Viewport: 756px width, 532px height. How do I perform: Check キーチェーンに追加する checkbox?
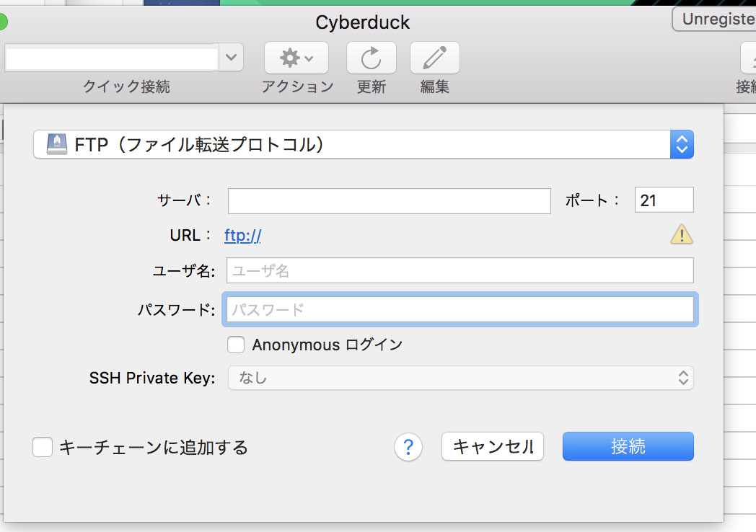43,447
